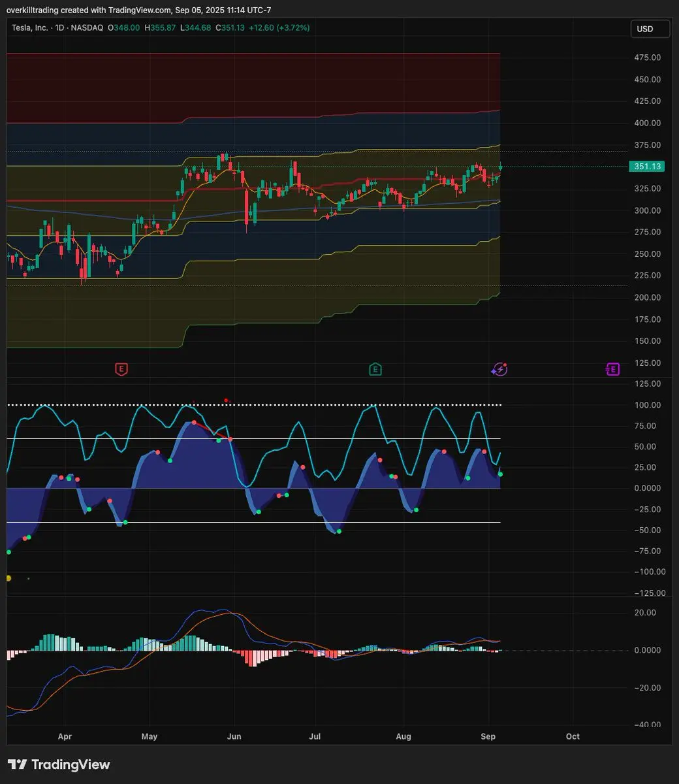Click the overkilltrading created with TradingView.com caption
The height and width of the screenshot is (784, 679).
pyautogui.click(x=140, y=10)
